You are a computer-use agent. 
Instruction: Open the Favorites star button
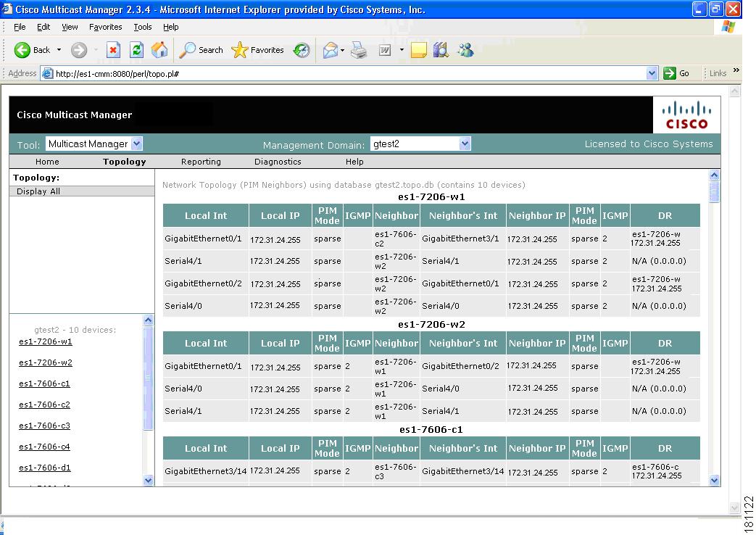[x=257, y=50]
